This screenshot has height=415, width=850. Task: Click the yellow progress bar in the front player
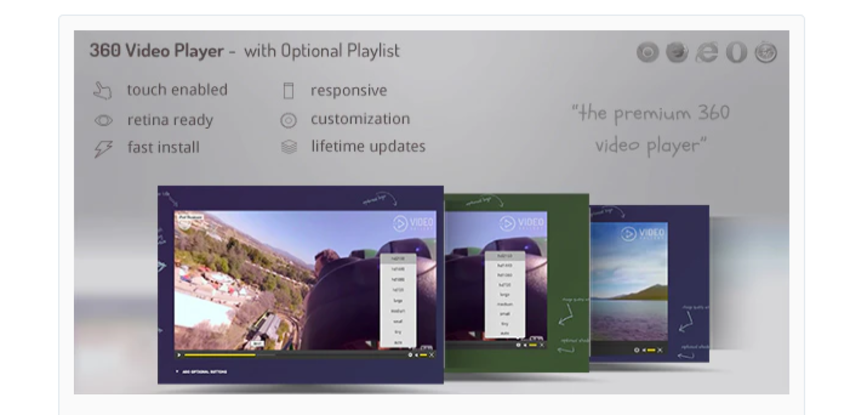(x=220, y=355)
